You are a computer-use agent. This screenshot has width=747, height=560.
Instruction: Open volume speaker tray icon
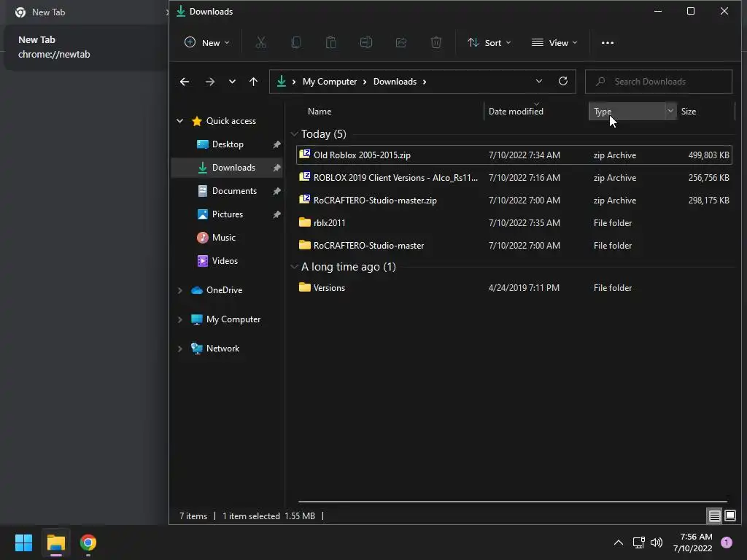point(657,542)
